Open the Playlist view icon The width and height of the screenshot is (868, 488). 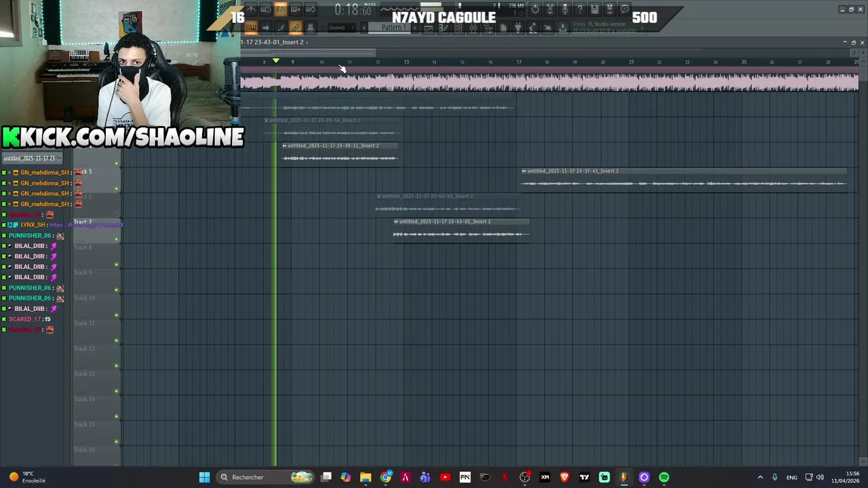point(428,28)
